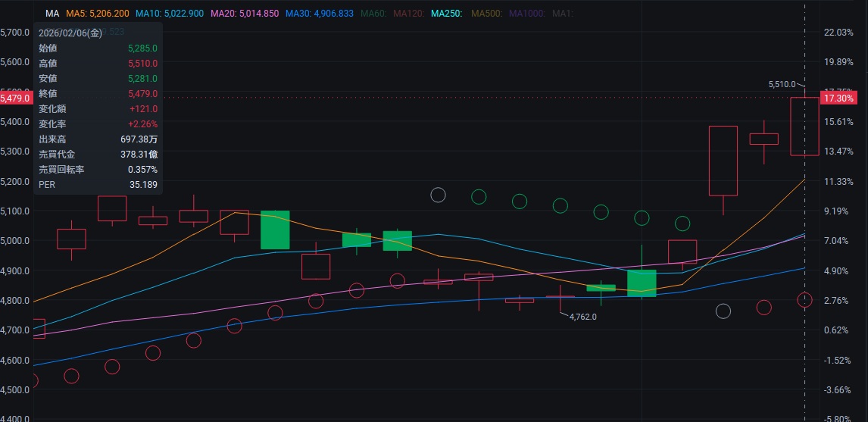Click the white MA indicator name
The width and height of the screenshot is (868, 422).
(52, 14)
